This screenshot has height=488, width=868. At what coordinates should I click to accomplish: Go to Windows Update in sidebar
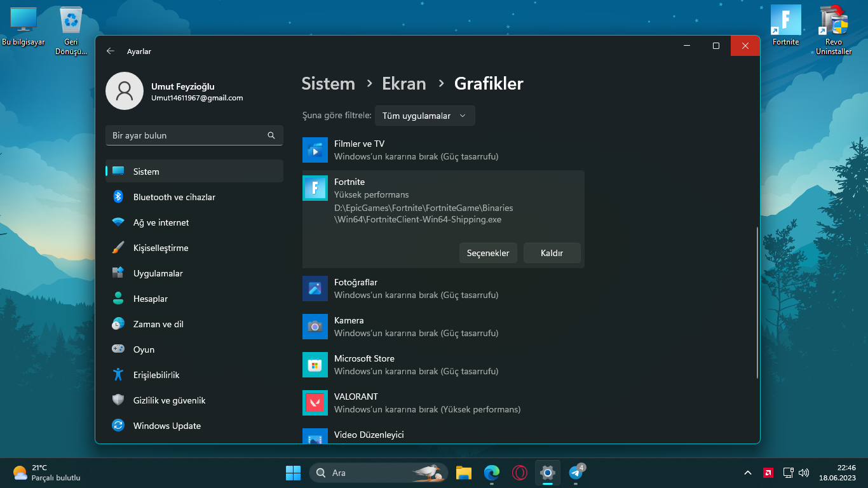(166, 426)
